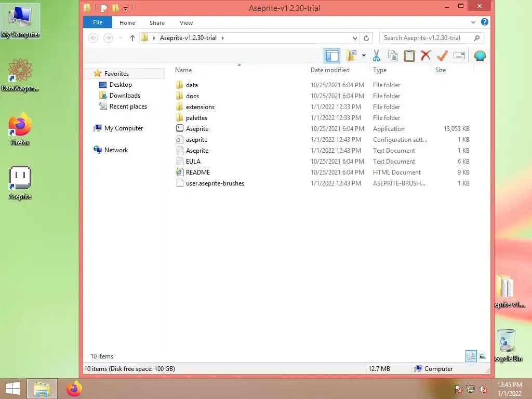Select Recent places in navigation pane
This screenshot has width=532, height=399.
(x=123, y=106)
